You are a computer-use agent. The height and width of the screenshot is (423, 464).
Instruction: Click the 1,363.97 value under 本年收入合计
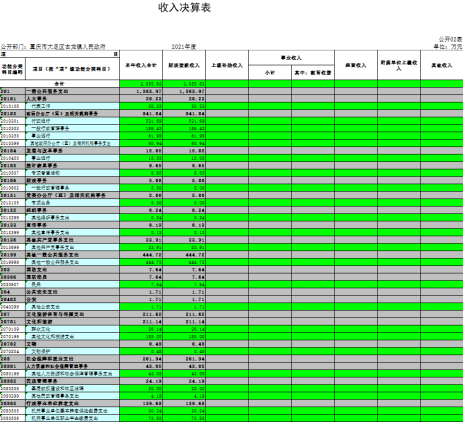pyautogui.click(x=149, y=91)
